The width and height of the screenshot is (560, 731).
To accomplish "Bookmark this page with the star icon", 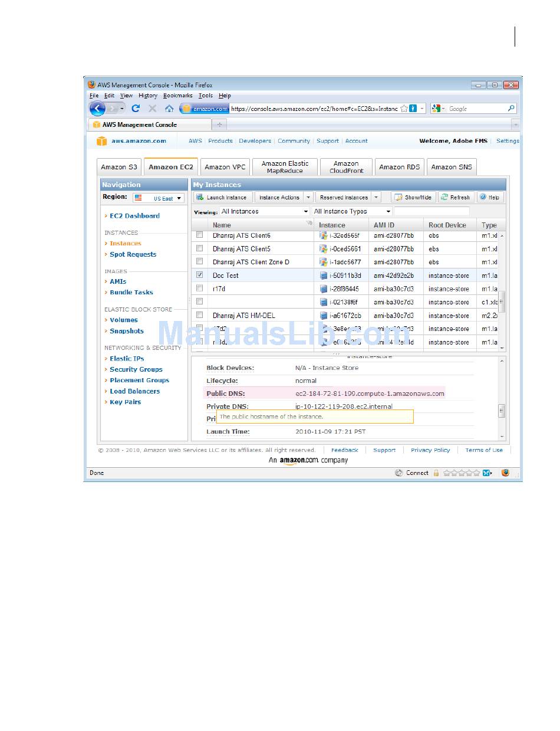I will point(404,109).
